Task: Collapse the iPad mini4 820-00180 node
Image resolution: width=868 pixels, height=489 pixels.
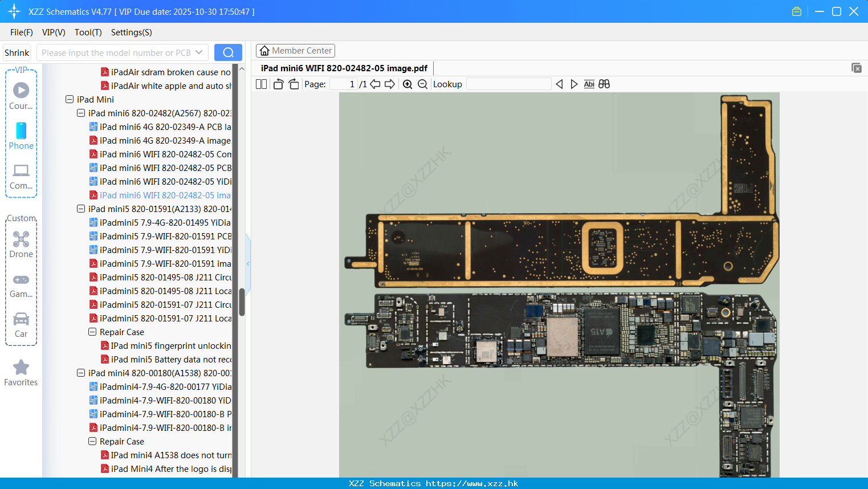Action: click(x=81, y=373)
